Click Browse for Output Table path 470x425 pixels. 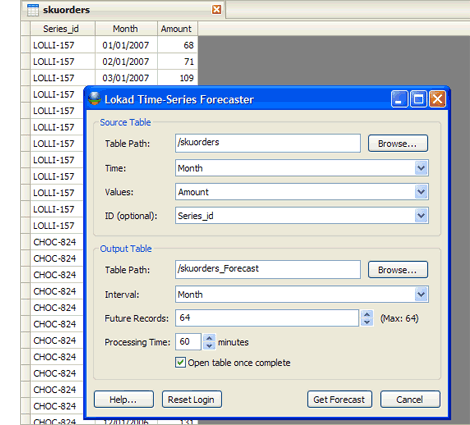[x=398, y=270]
